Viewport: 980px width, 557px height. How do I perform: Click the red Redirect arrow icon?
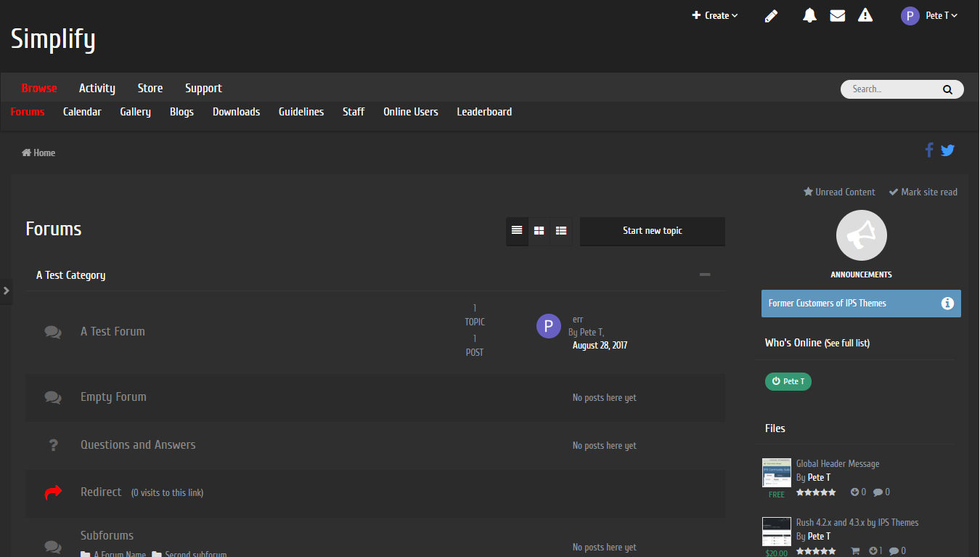[53, 492]
